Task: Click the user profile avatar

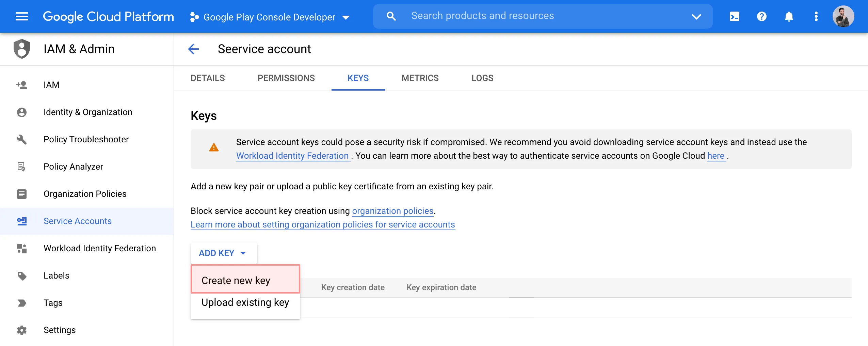Action: 843,16
